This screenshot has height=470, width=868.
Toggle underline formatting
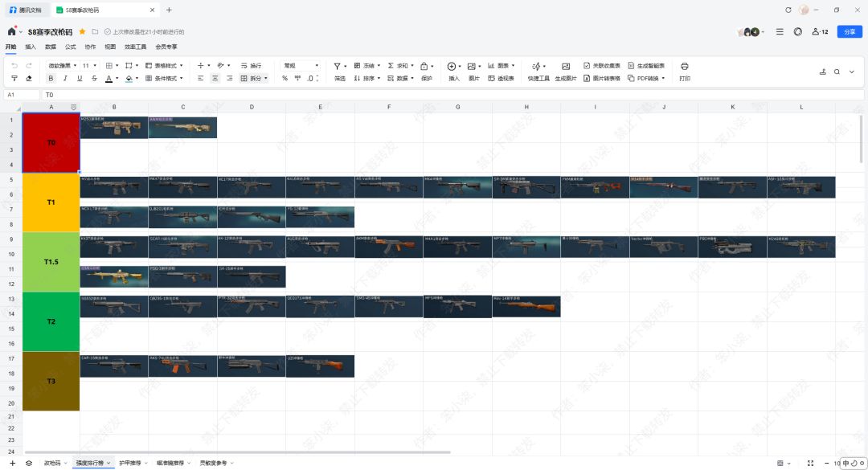pyautogui.click(x=80, y=78)
